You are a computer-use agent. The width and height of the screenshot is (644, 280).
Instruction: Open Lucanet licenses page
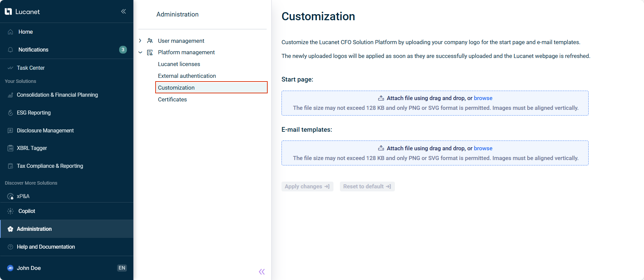click(x=179, y=64)
